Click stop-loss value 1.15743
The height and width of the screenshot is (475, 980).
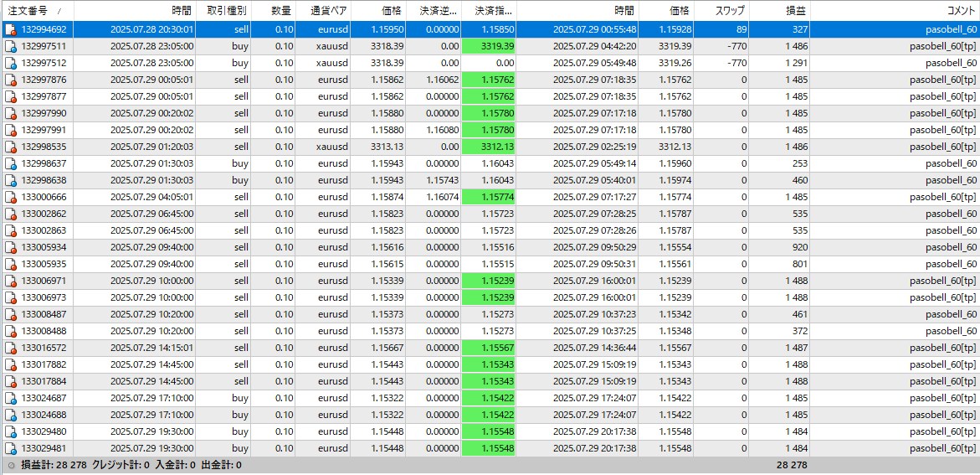tap(443, 180)
